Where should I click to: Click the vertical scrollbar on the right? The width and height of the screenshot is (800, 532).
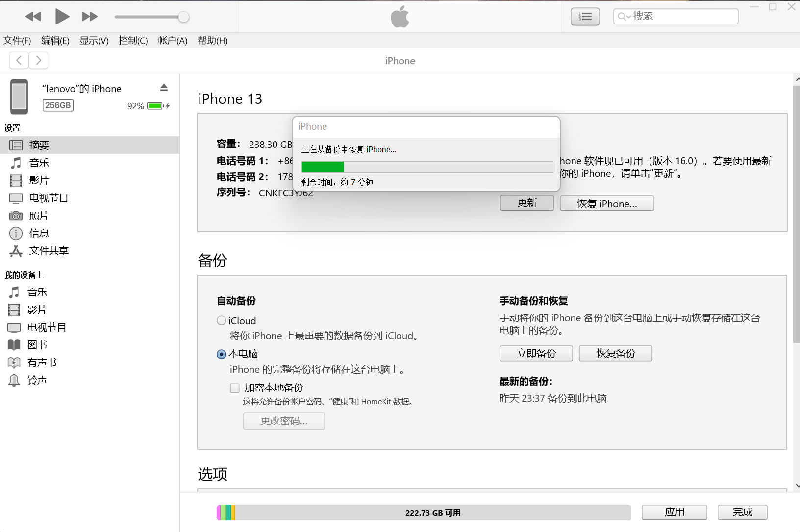click(796, 214)
